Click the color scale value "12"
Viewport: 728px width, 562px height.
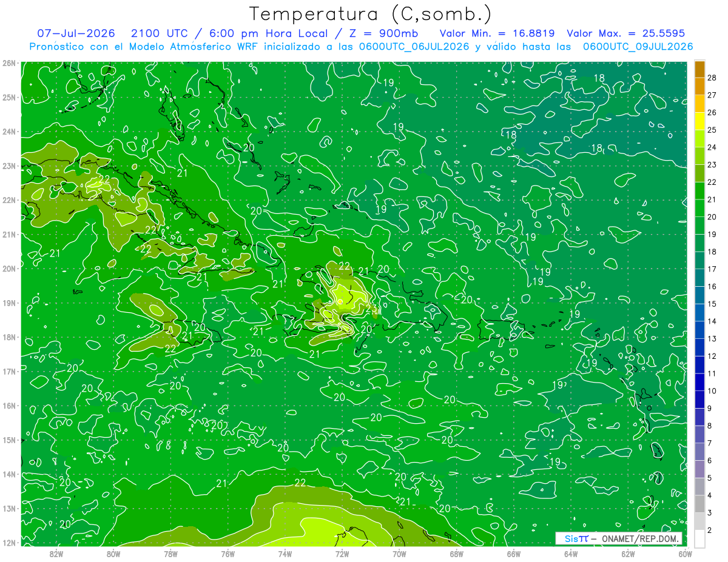(712, 356)
